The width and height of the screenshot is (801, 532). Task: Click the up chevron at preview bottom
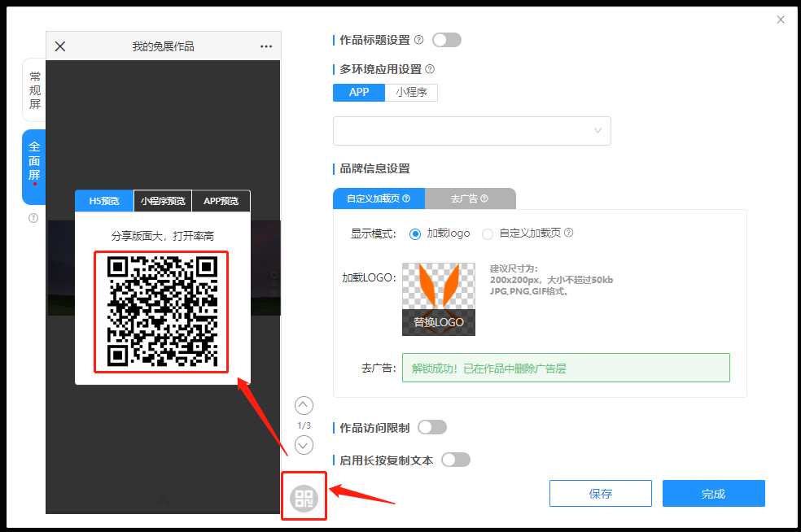(163, 501)
